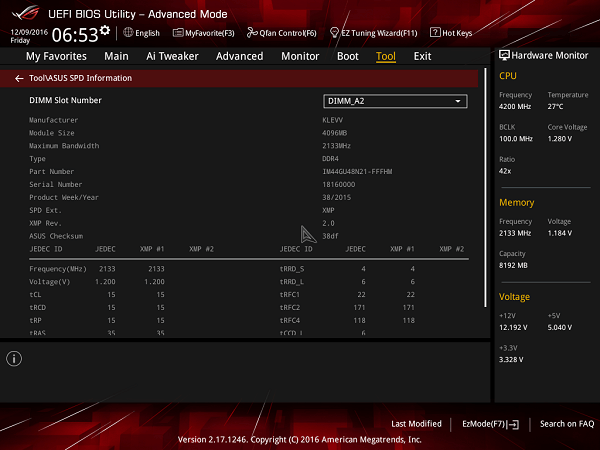Image resolution: width=600 pixels, height=450 pixels.
Task: Open the Exit tab
Action: tap(422, 56)
